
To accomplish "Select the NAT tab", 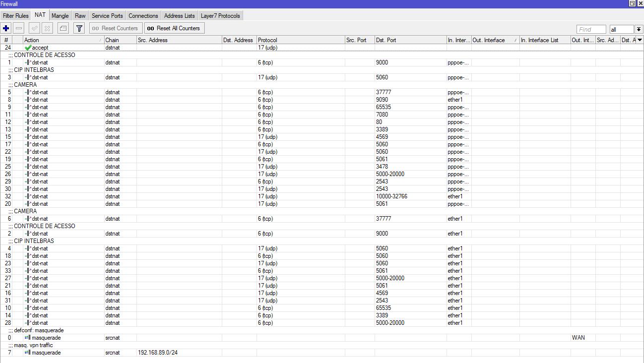I will [40, 15].
